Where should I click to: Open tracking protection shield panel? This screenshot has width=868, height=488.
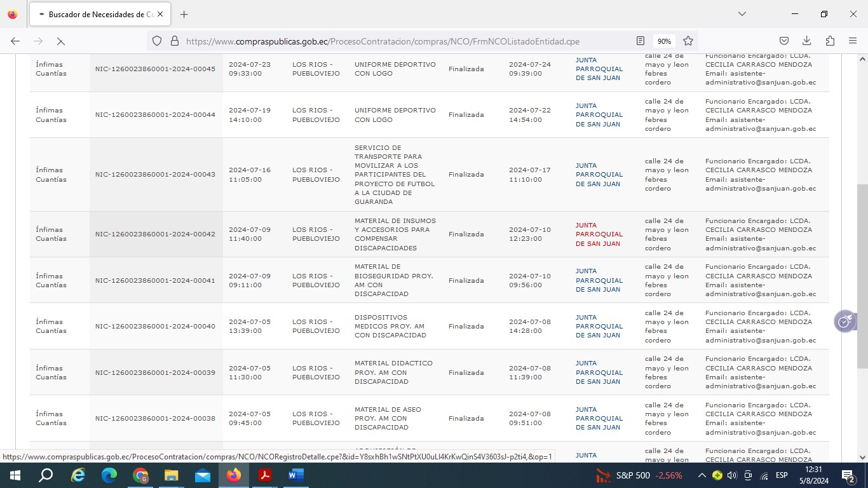157,41
